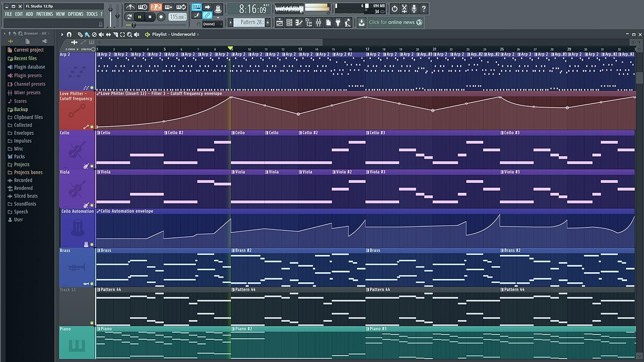644x362 pixels.
Task: Toggle recording with the Record button
Action: [x=161, y=17]
